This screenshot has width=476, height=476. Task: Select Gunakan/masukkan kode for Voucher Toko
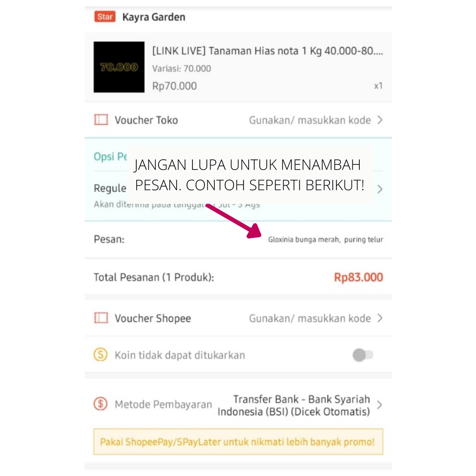pyautogui.click(x=310, y=120)
